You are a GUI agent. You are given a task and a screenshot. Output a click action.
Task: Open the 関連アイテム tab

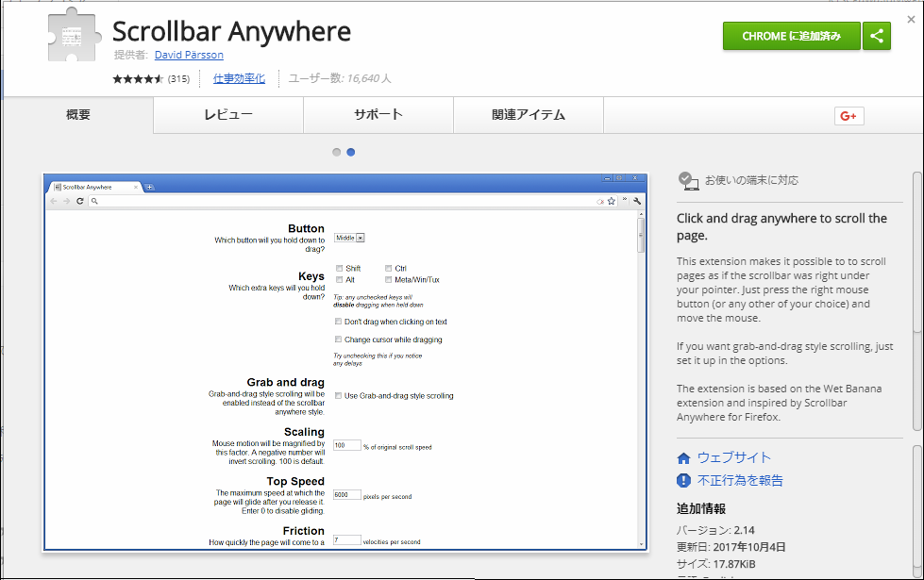[529, 115]
